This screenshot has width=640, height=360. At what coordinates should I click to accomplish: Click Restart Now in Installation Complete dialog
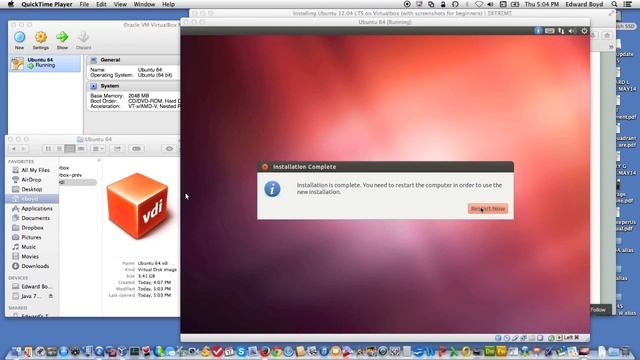pos(488,209)
